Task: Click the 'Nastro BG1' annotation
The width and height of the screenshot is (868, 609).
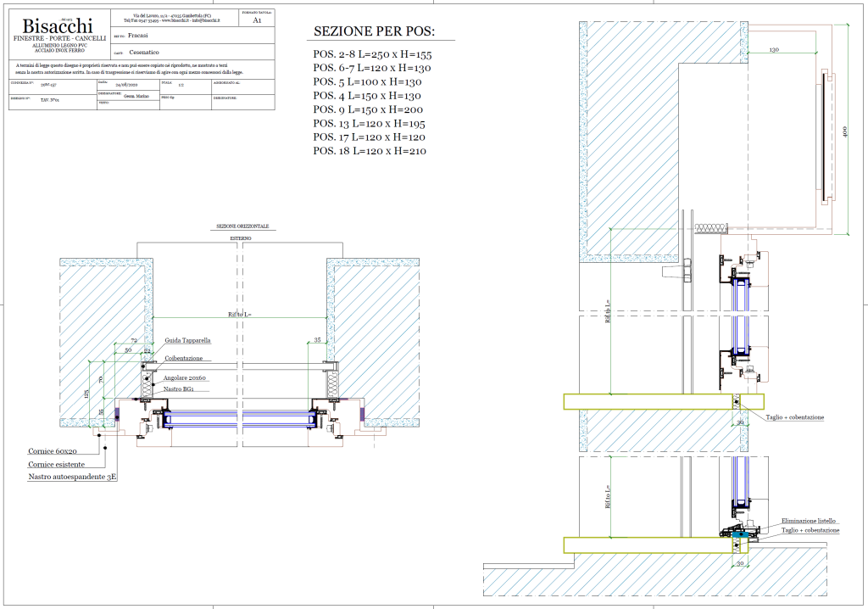Action: 178,389
